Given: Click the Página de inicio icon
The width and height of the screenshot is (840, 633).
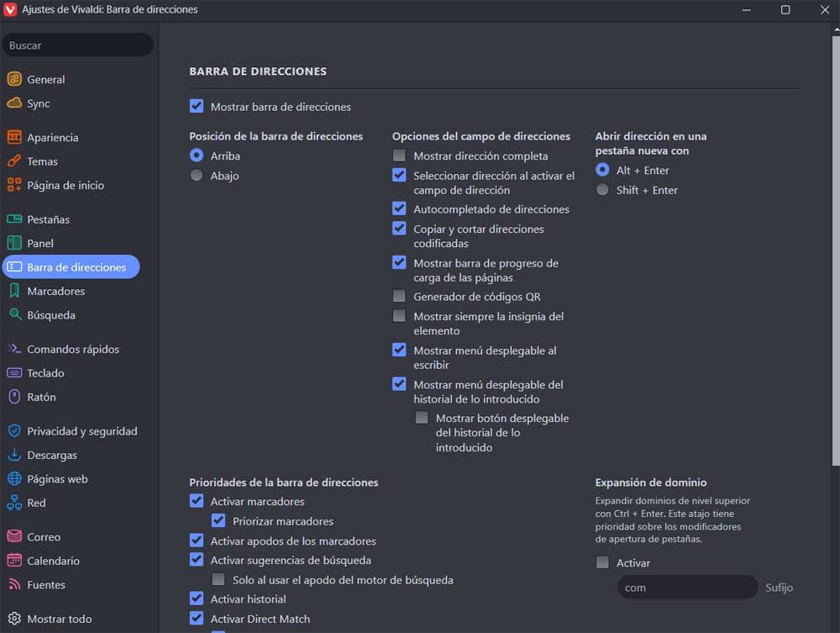Looking at the screenshot, I should tap(14, 185).
